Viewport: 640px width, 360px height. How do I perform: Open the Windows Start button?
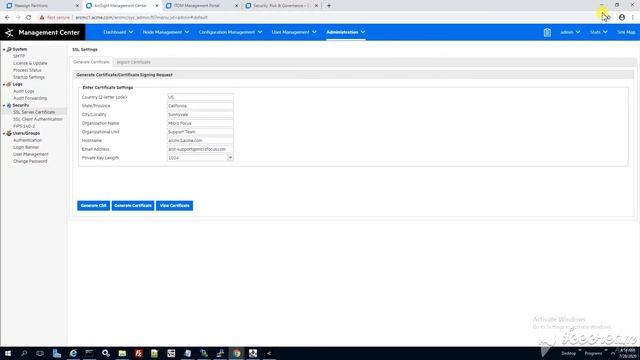8,353
